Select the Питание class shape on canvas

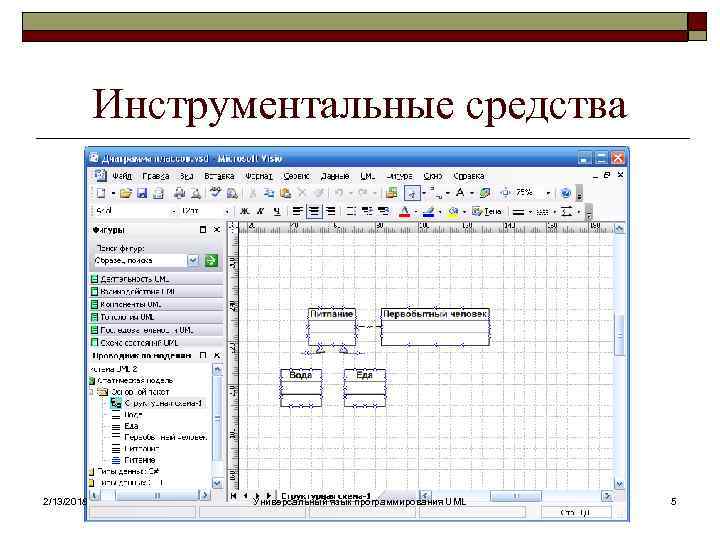click(332, 326)
